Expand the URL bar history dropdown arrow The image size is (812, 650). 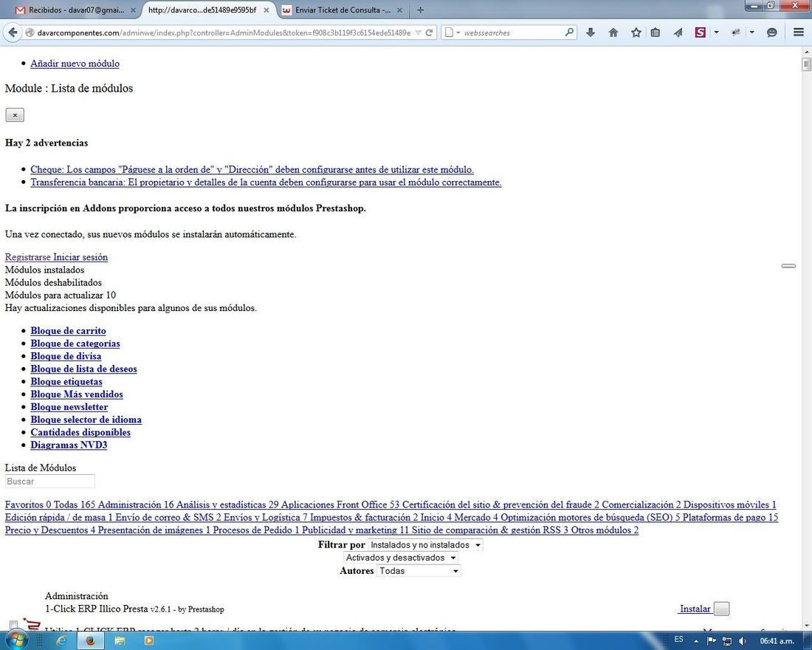pyautogui.click(x=418, y=32)
